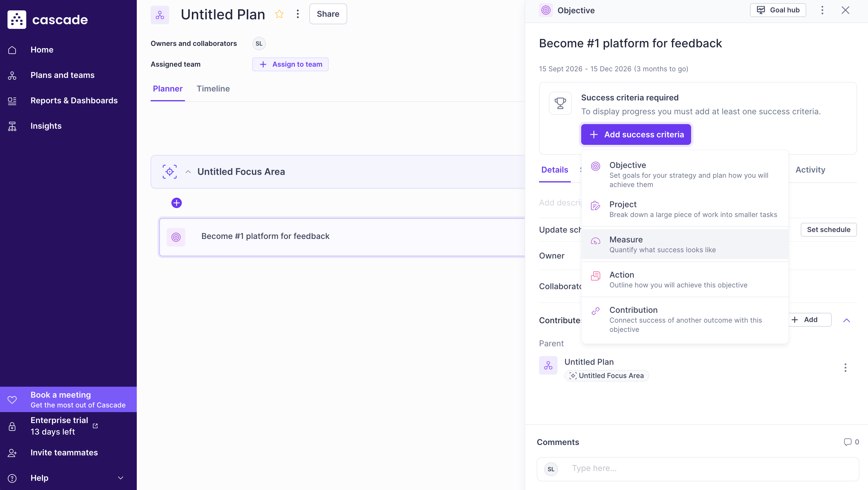The height and width of the screenshot is (490, 868).
Task: Choose Action from the dropdown menu
Action: [x=685, y=279]
